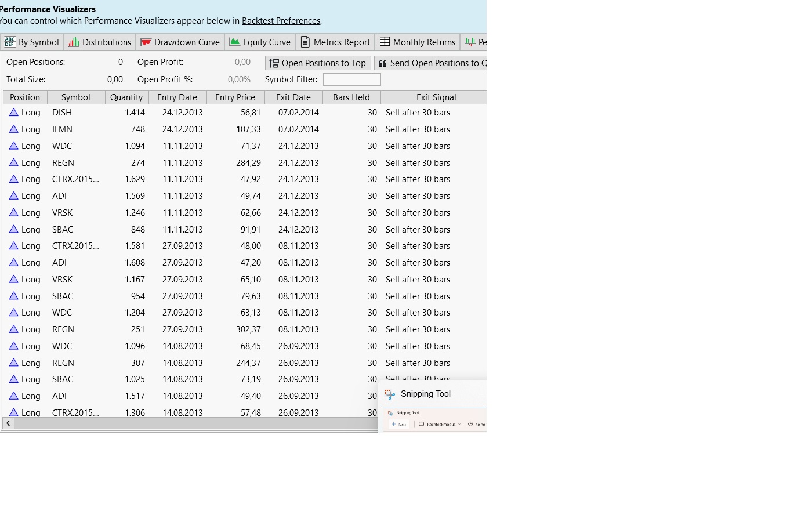This screenshot has height=511, width=812.
Task: Click the Exit Signal column header
Action: 436,97
